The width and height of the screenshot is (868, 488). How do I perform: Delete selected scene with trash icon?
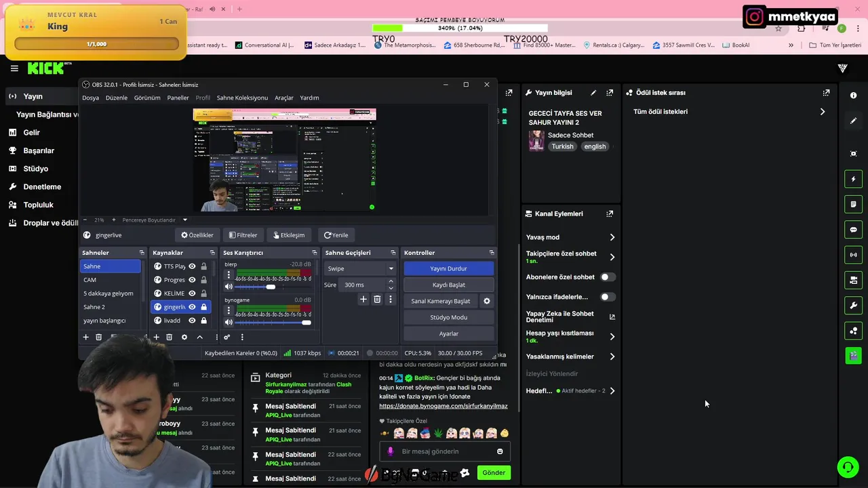pos(98,337)
